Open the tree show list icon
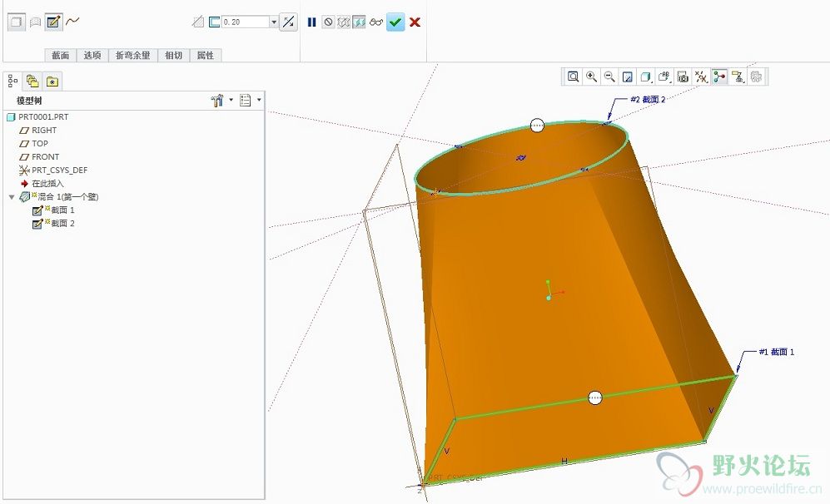830x504 pixels. pos(245,100)
